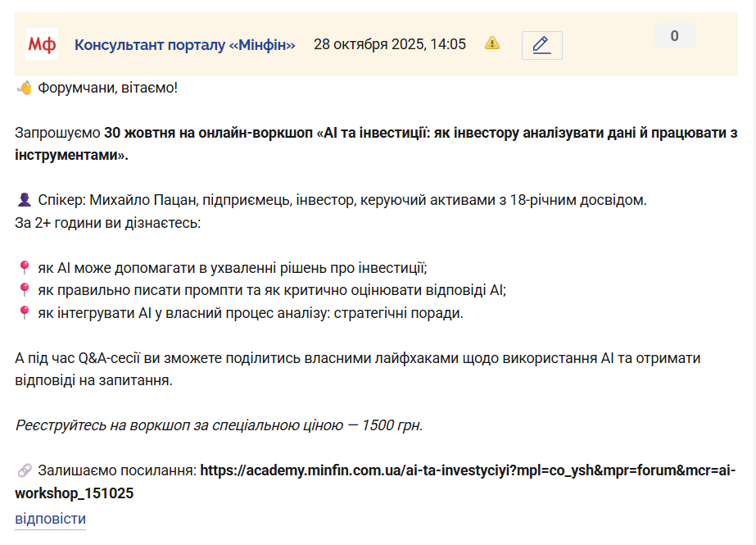Click the Форумчани, вітаємо greeting text
Screen dimensions: 756x545
[x=107, y=88]
